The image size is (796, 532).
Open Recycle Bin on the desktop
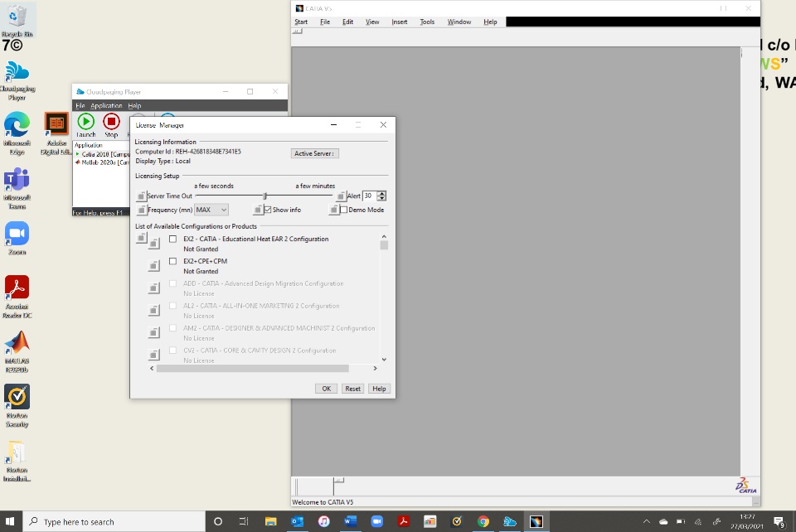point(17,20)
